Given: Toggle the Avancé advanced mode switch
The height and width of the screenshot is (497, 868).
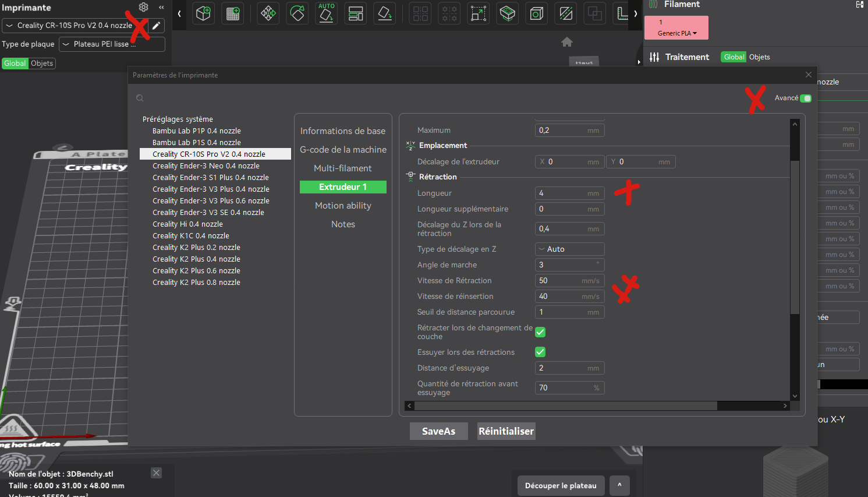Looking at the screenshot, I should coord(806,98).
